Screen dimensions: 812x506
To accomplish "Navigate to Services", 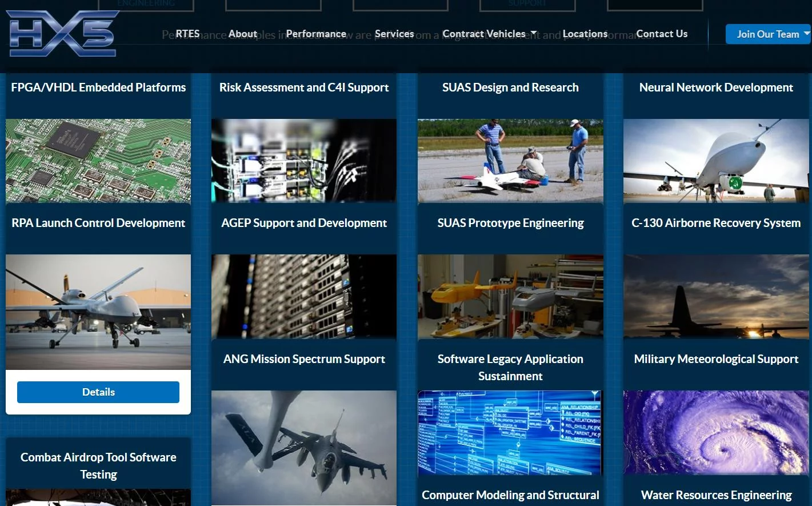I will point(394,34).
